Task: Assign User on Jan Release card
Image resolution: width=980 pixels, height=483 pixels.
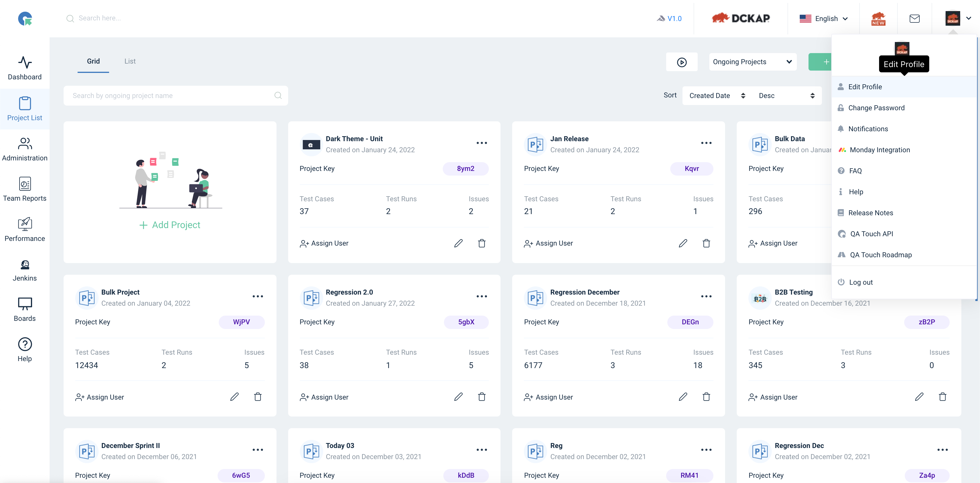Action: (549, 244)
